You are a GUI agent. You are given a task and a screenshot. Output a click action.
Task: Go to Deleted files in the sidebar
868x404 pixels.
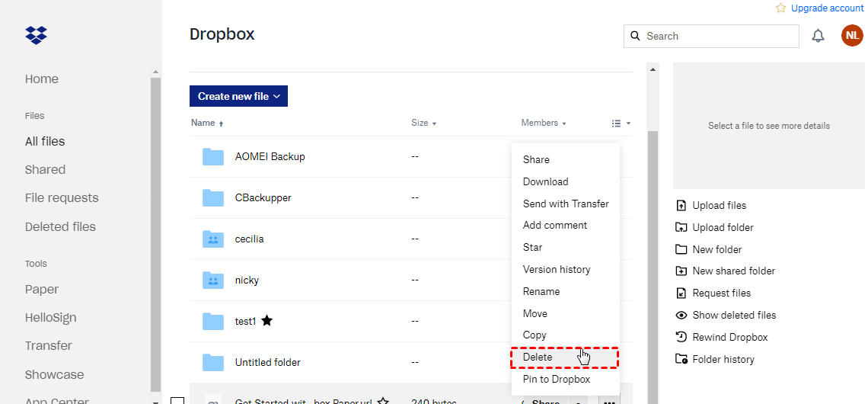click(x=60, y=226)
